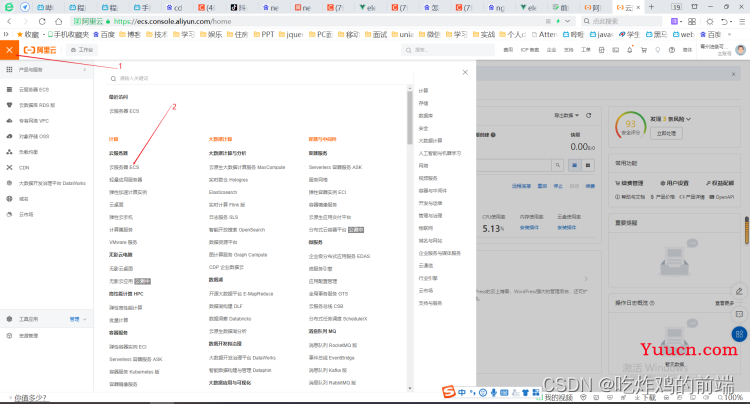Viewport: 750px width, 404px height.
Task: Open the browser address bar dropdown arrow
Action: coord(567,21)
